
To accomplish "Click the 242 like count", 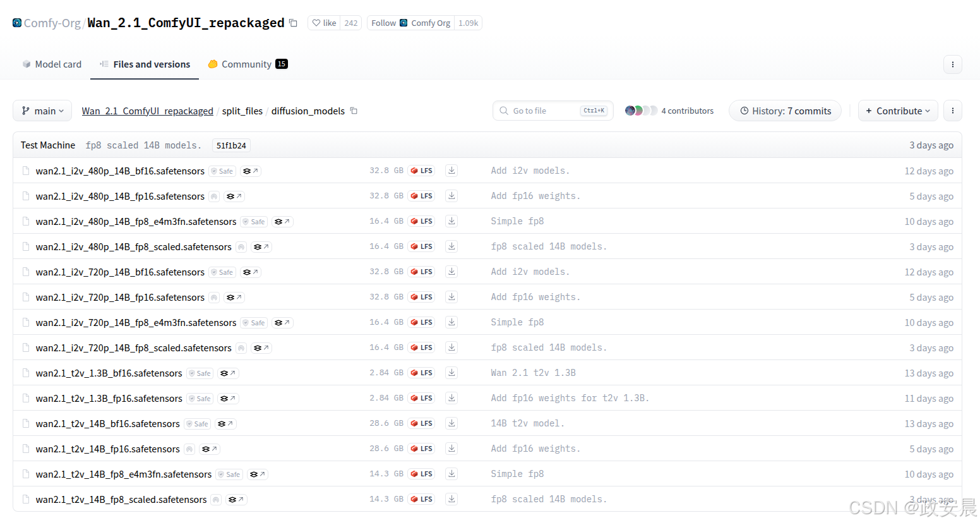I will pos(351,23).
